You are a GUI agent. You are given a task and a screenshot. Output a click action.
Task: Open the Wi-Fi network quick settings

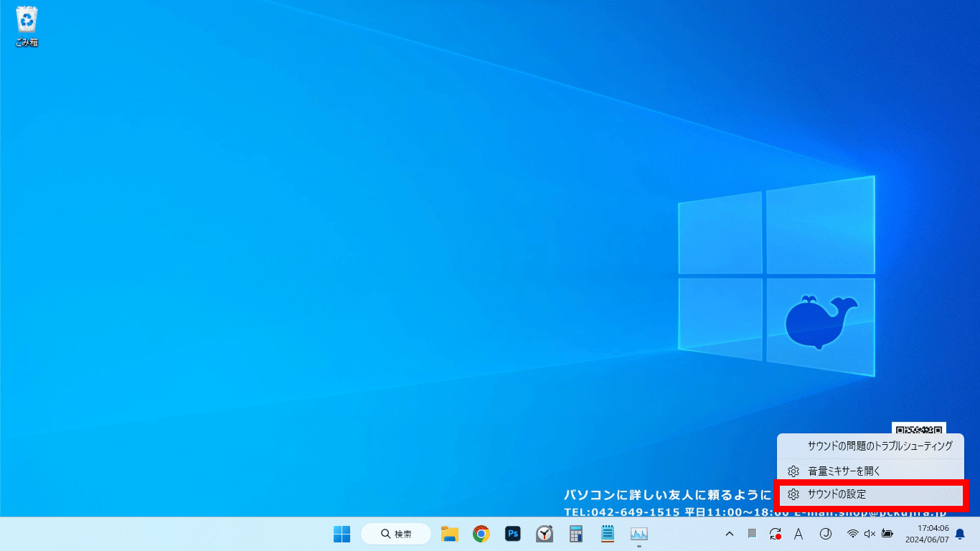[852, 534]
